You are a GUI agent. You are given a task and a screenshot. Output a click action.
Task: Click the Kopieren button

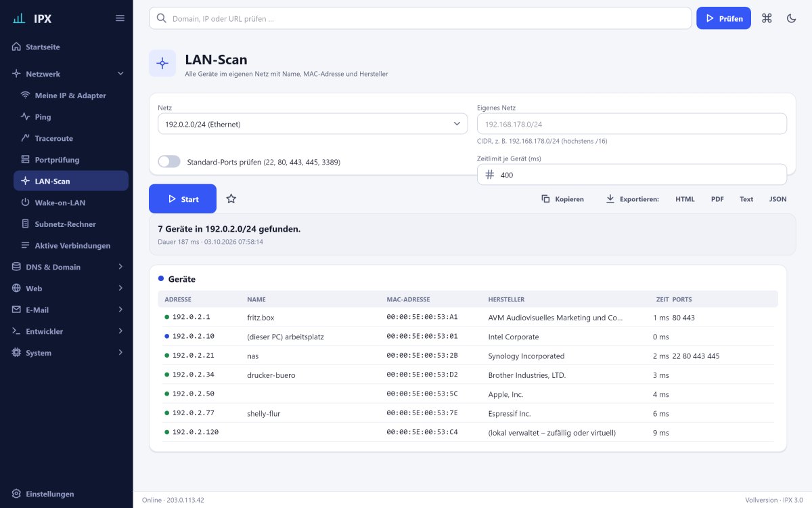[x=563, y=199]
